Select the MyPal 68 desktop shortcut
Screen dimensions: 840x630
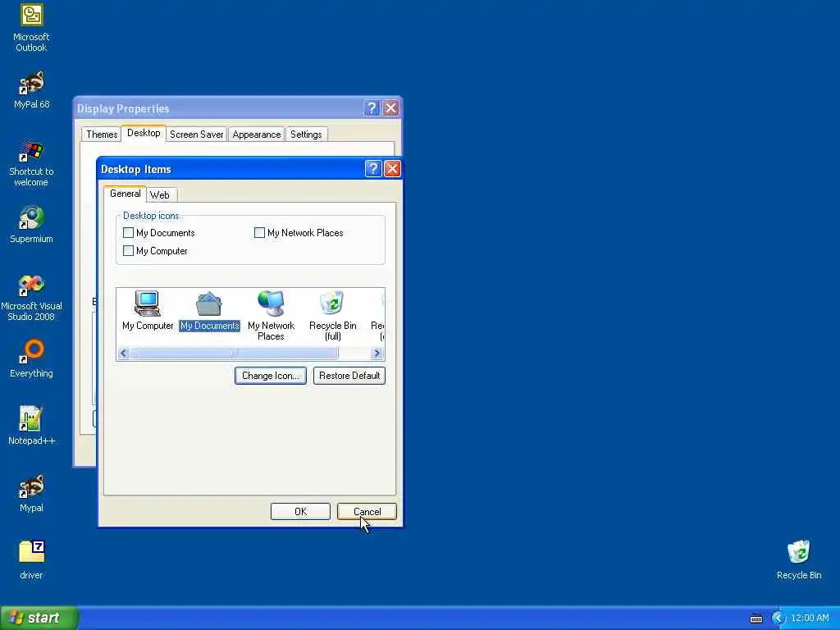31,89
